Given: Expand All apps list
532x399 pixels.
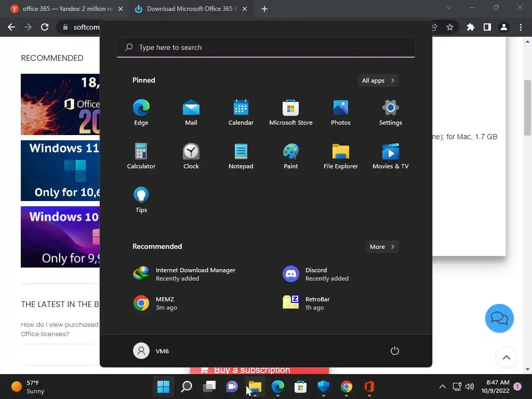Looking at the screenshot, I should click(x=378, y=81).
